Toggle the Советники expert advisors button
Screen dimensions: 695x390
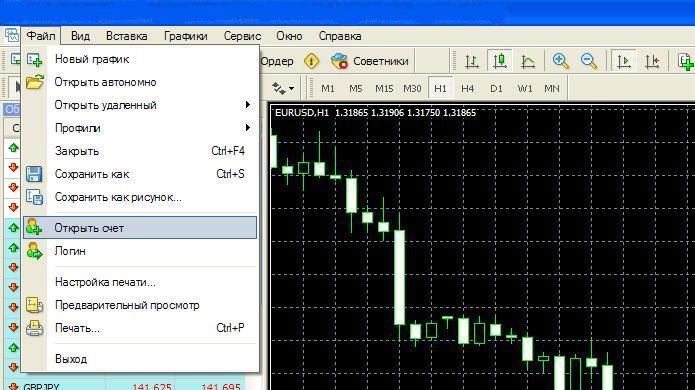370,61
